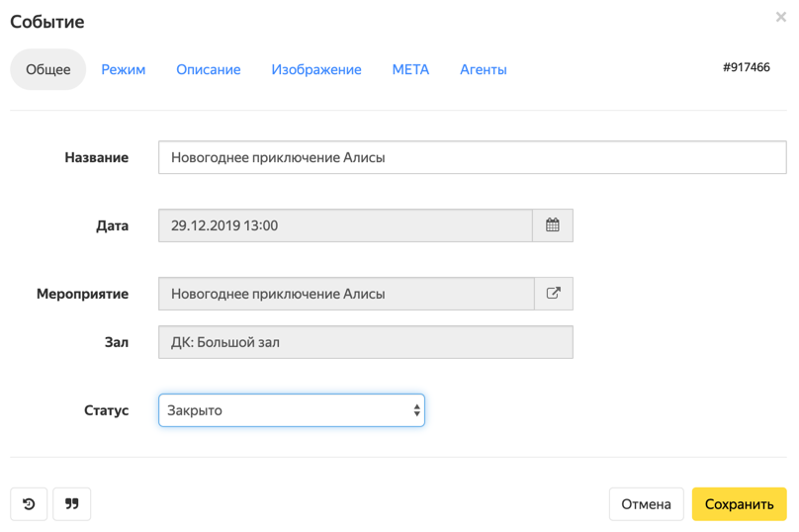
Task: Click the Зал field ДК: Большой зал
Action: click(x=366, y=342)
